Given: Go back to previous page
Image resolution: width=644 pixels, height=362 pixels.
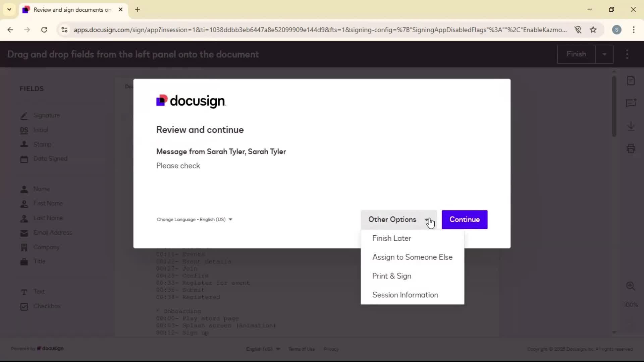Looking at the screenshot, I should point(10,30).
